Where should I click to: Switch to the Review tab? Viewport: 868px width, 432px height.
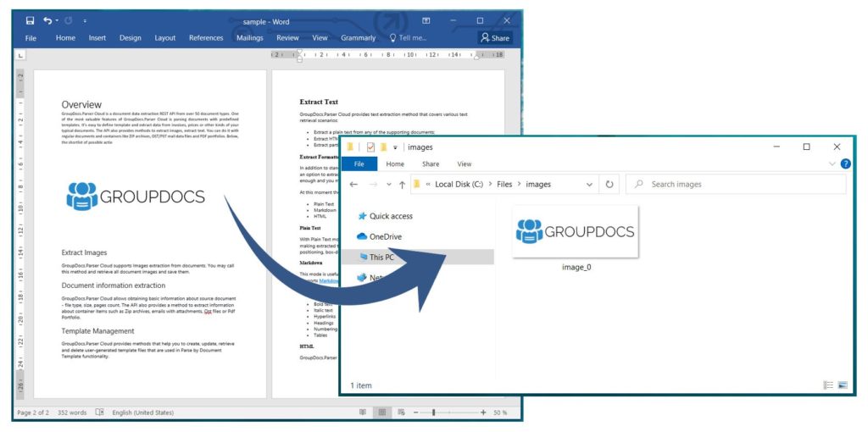[287, 38]
